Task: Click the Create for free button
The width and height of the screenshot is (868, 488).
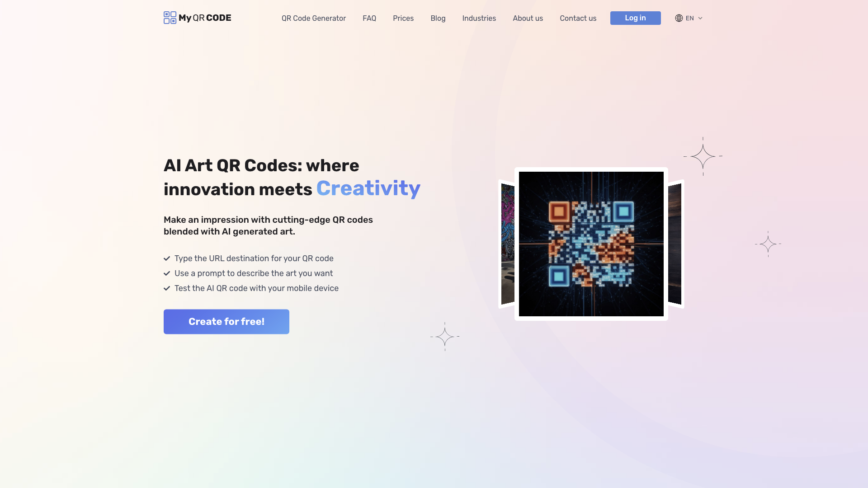Action: point(226,321)
